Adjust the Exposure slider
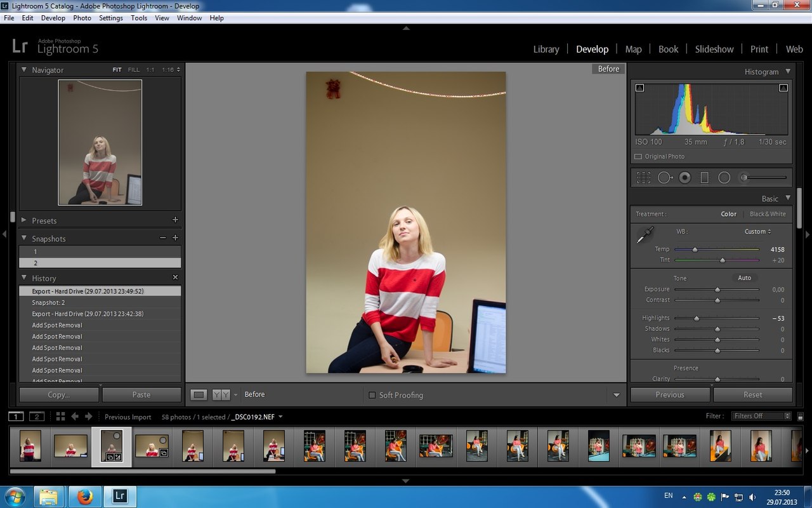 (x=717, y=290)
